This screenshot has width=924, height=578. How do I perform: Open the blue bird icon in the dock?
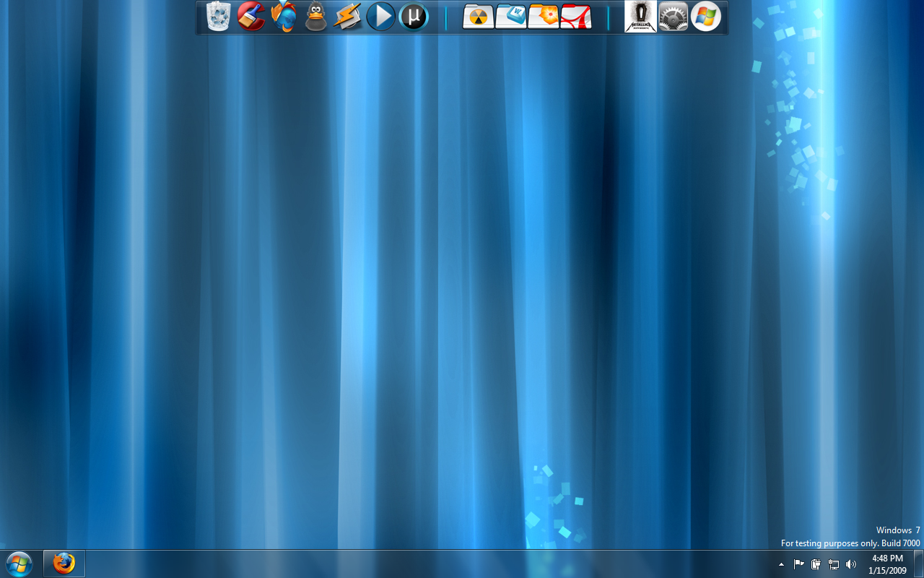click(284, 17)
